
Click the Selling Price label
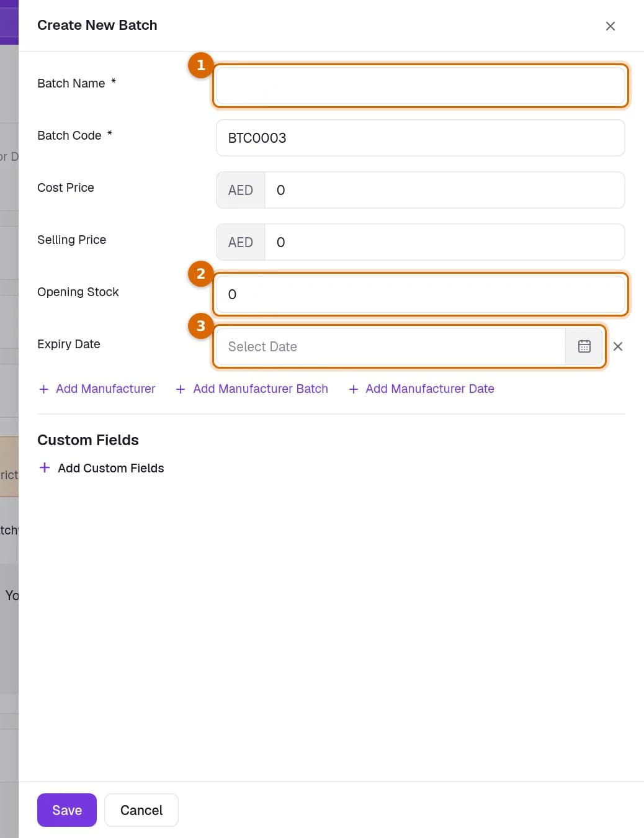tap(72, 240)
